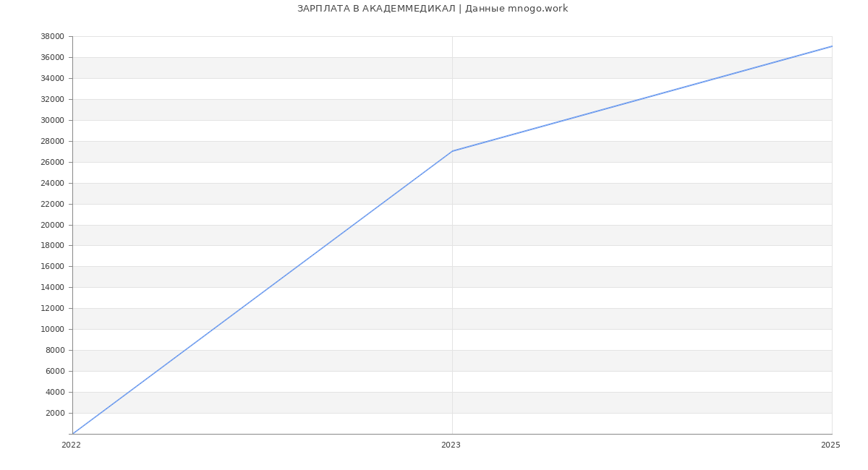Click the 10000 y-axis value
The height and width of the screenshot is (470, 868).
52,330
